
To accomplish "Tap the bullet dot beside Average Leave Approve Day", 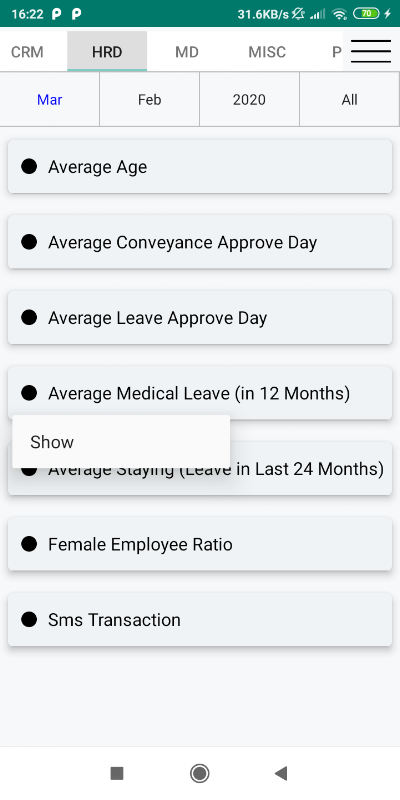I will click(29, 317).
